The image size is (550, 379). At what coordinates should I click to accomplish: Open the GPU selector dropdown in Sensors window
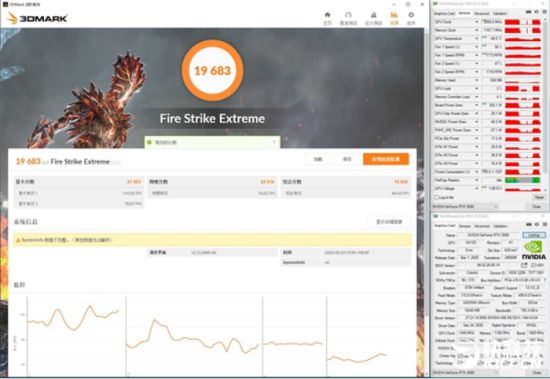click(x=465, y=206)
